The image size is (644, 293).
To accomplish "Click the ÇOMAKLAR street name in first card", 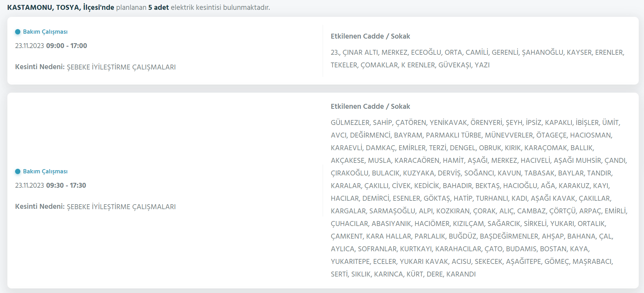I will click(x=379, y=65).
